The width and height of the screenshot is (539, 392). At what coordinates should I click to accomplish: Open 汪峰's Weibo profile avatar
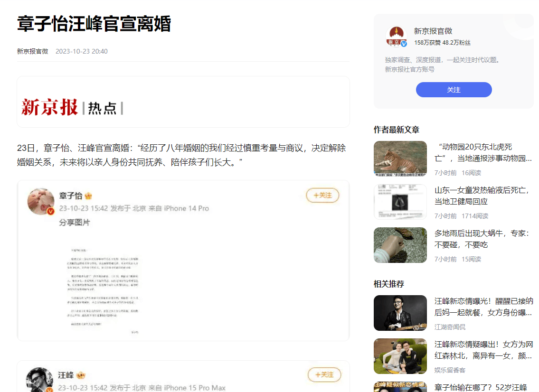(x=39, y=380)
